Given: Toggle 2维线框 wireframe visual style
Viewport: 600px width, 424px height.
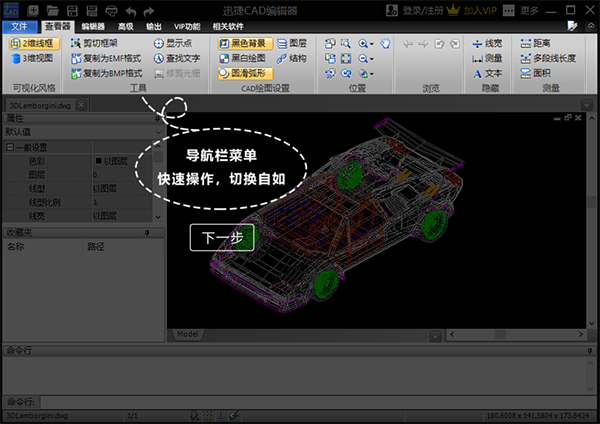Looking at the screenshot, I should click(34, 43).
